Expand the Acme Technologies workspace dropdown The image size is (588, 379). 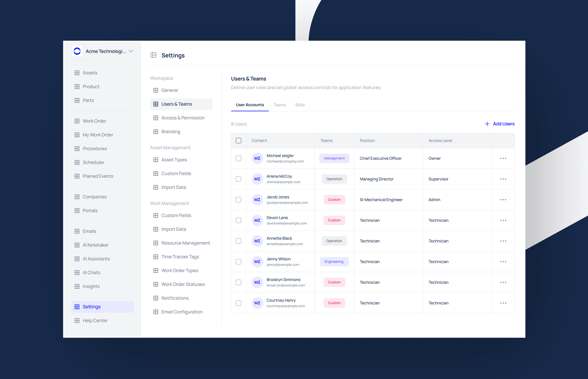(x=131, y=51)
